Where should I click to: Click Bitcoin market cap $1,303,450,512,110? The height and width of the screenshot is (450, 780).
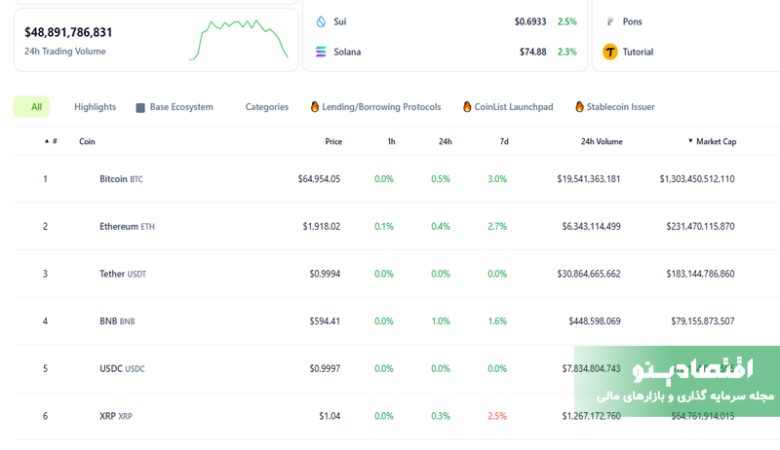(697, 179)
